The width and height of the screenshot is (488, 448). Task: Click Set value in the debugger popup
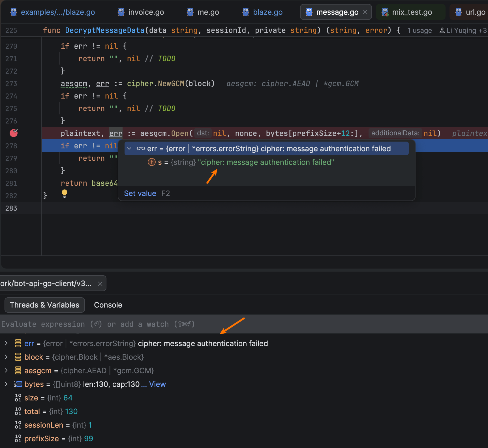click(x=140, y=193)
